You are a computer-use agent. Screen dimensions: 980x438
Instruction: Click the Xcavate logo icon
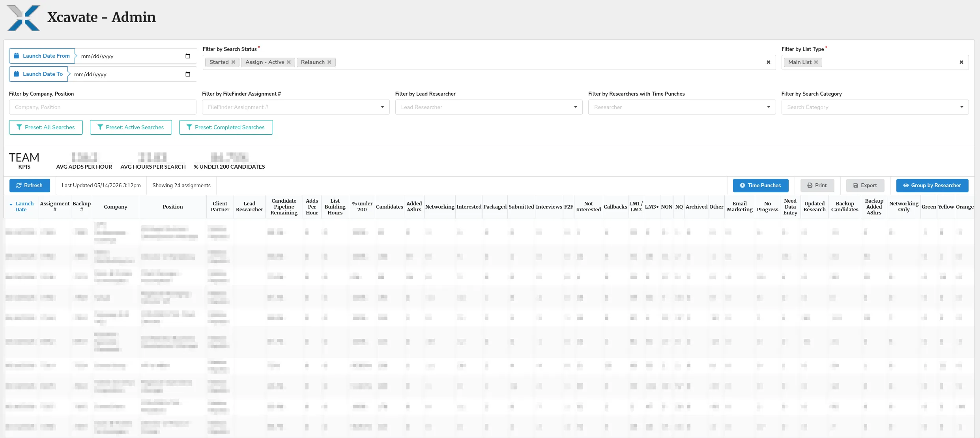pos(24,18)
